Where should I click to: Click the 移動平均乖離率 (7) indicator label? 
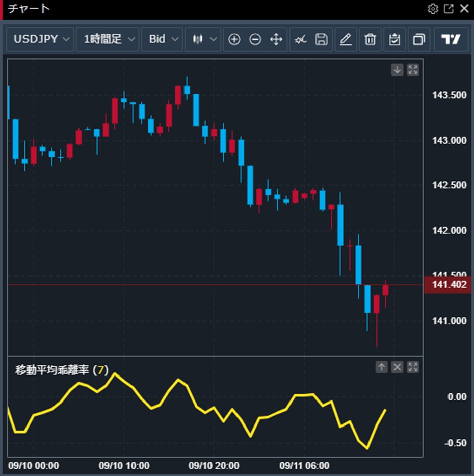coord(62,370)
